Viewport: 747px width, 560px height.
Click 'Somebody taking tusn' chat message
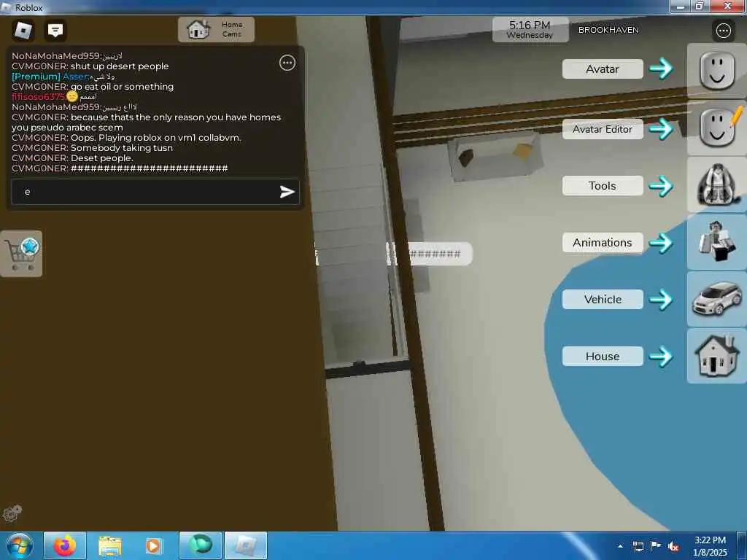122,148
